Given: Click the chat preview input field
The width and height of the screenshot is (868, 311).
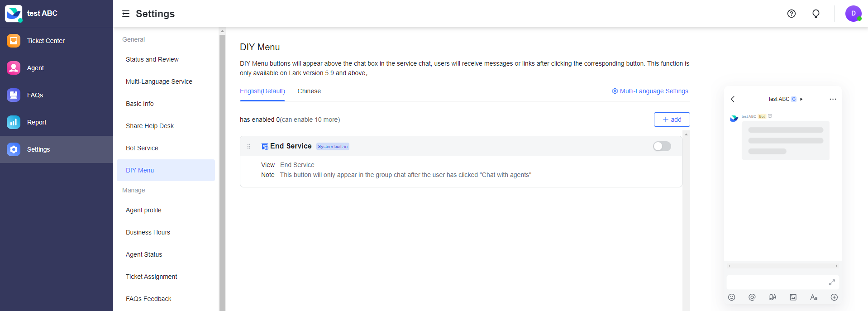Looking at the screenshot, I should tap(783, 282).
